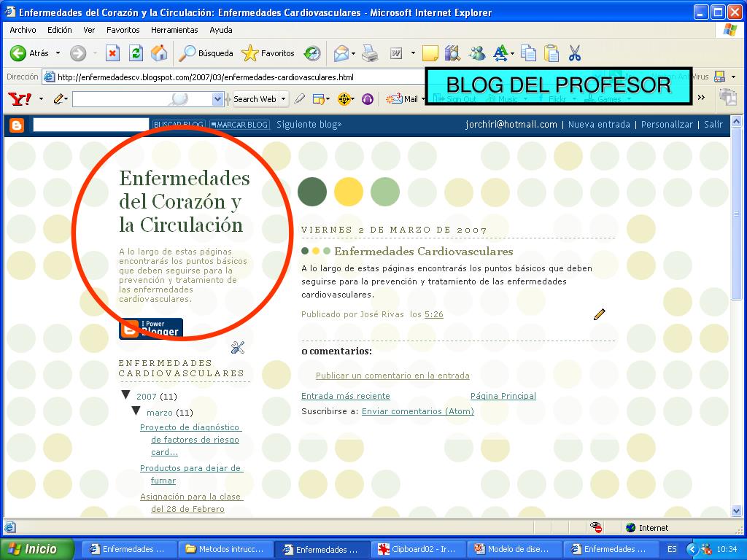Open the Archivo menu

click(23, 29)
